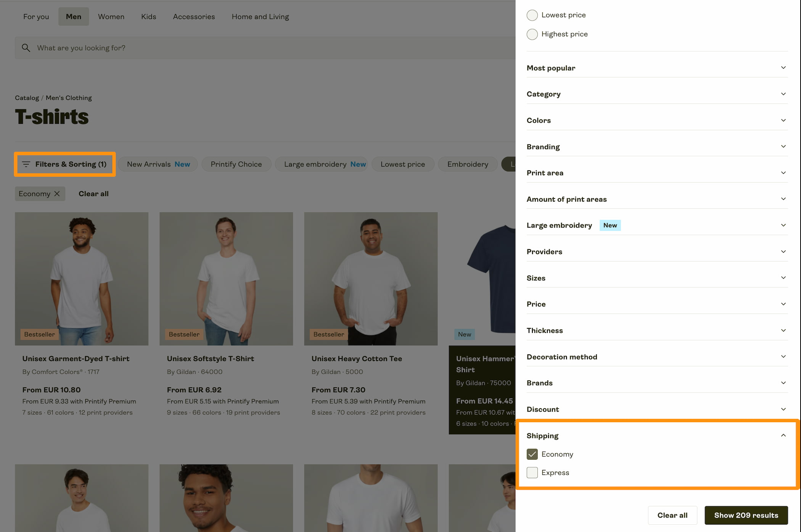This screenshot has width=801, height=532.
Task: Open Unisex Softstyle T-Shirt image
Action: (226, 279)
